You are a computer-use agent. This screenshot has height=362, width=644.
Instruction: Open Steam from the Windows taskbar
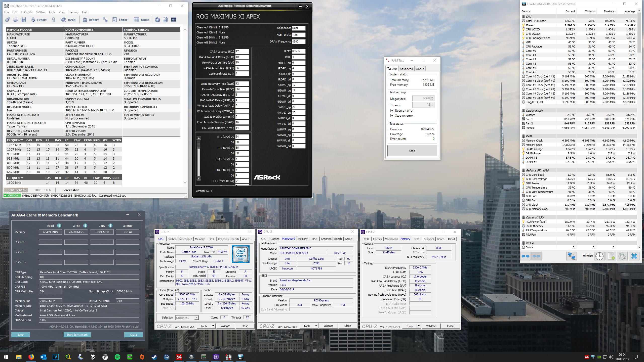pyautogui.click(x=154, y=357)
